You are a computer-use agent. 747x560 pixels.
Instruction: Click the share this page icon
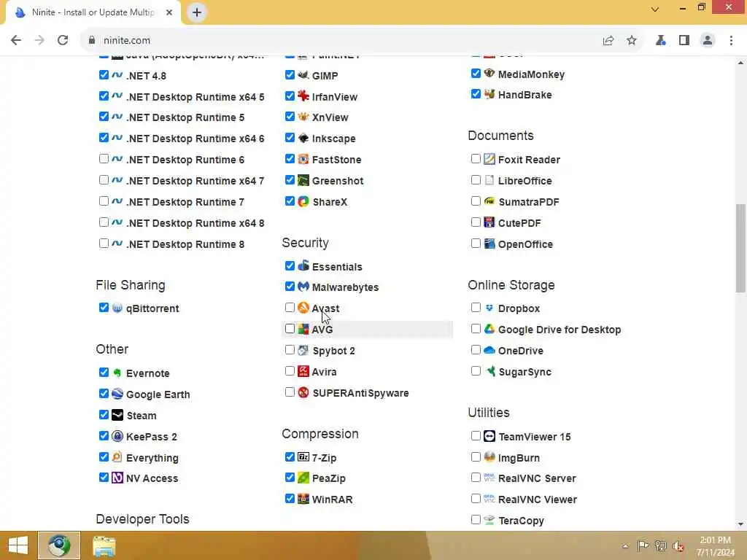coord(608,41)
